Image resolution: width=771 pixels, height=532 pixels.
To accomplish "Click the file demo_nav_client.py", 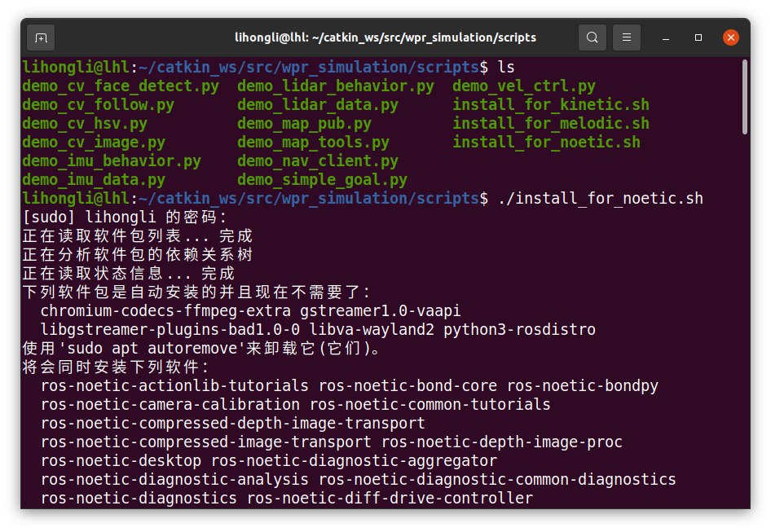I will [318, 160].
